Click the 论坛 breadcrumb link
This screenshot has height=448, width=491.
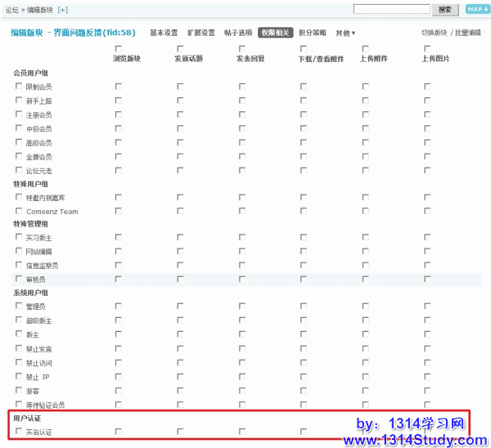pos(12,10)
